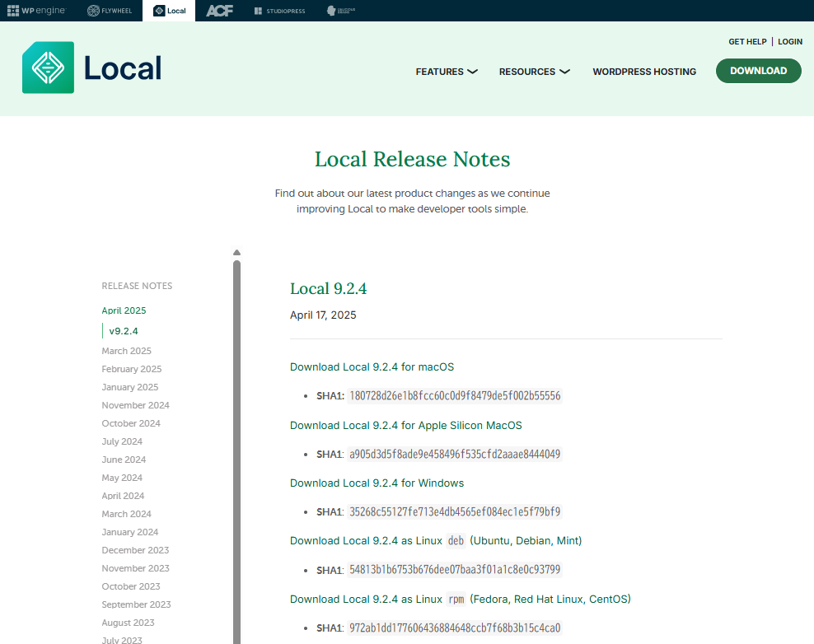Image resolution: width=814 pixels, height=644 pixels.
Task: Select October 2024 release notes
Action: tap(131, 423)
